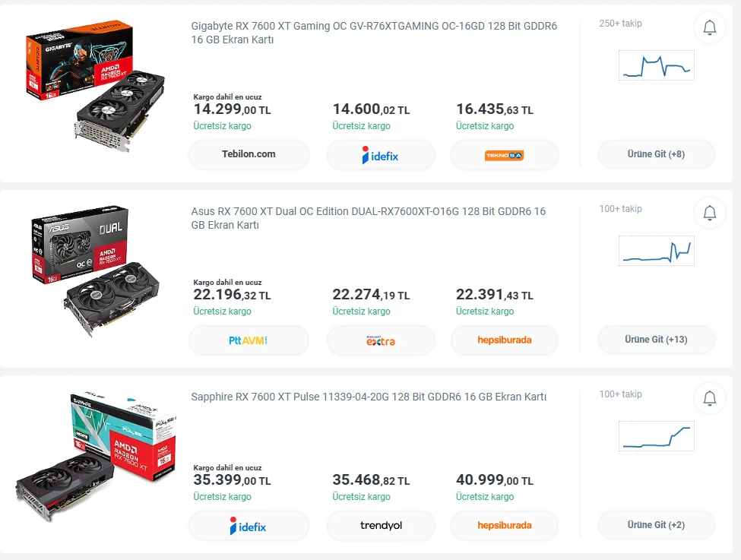The image size is (741, 560).
Task: Open Teknosa store logo button
Action: 504,155
